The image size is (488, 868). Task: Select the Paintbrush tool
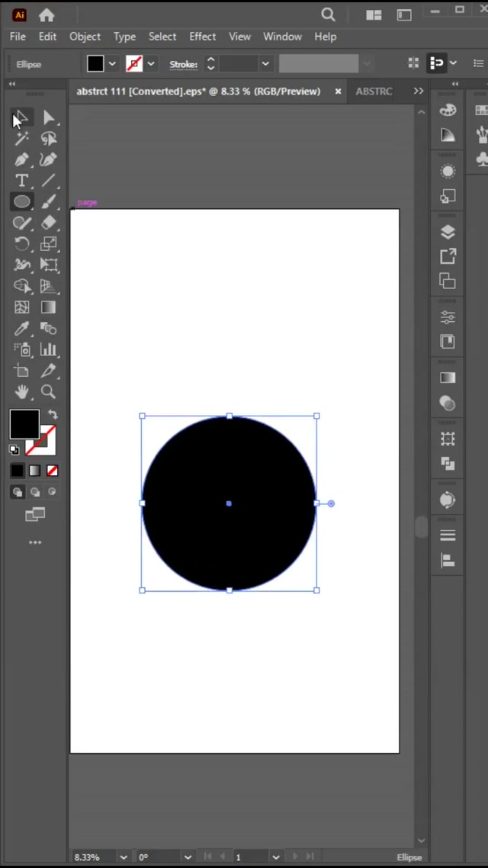point(48,202)
